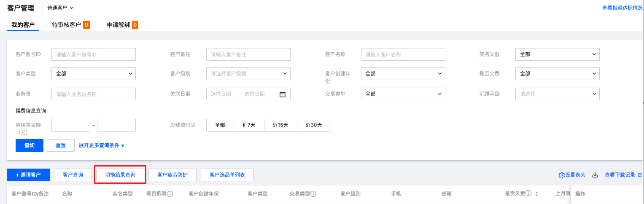Expand the 实名类型 dropdown
The width and height of the screenshot is (644, 204).
pyautogui.click(x=557, y=54)
